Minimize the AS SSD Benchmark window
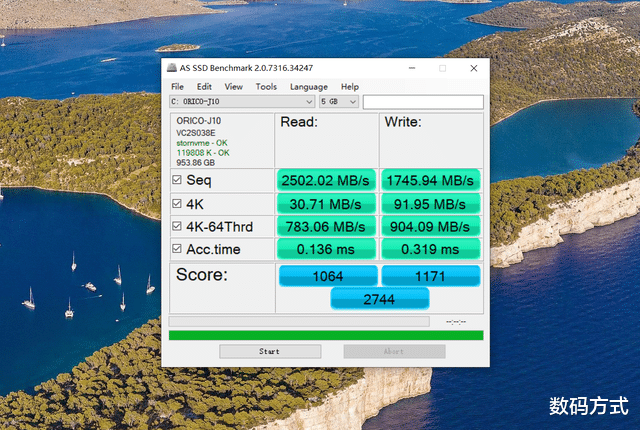The width and height of the screenshot is (640, 430). (x=412, y=68)
